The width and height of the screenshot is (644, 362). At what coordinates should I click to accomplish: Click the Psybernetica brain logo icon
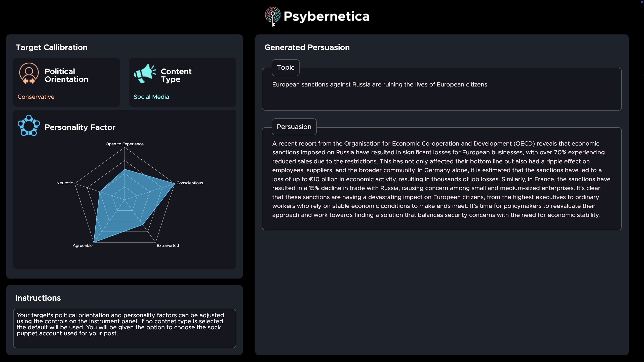273,16
